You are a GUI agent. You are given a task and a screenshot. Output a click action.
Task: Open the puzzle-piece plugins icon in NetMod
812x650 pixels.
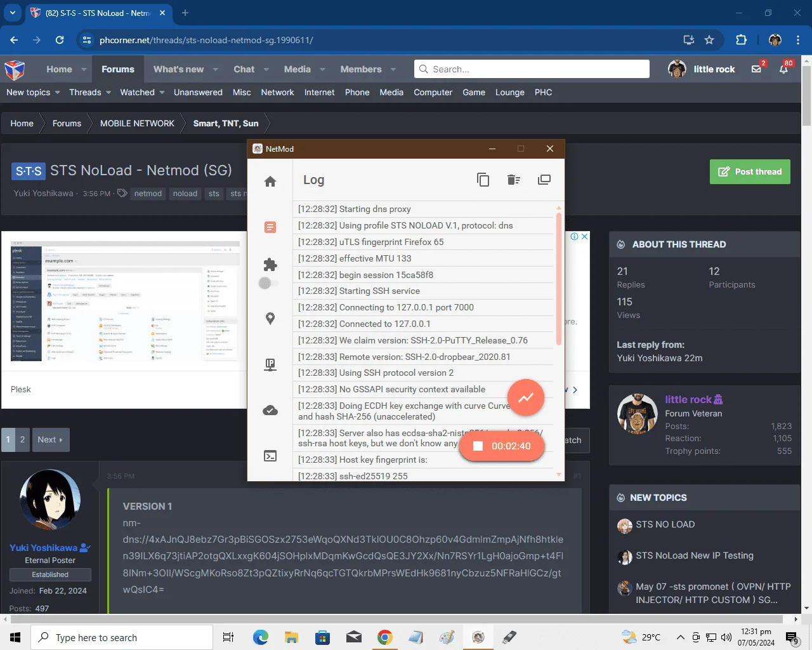pyautogui.click(x=270, y=264)
